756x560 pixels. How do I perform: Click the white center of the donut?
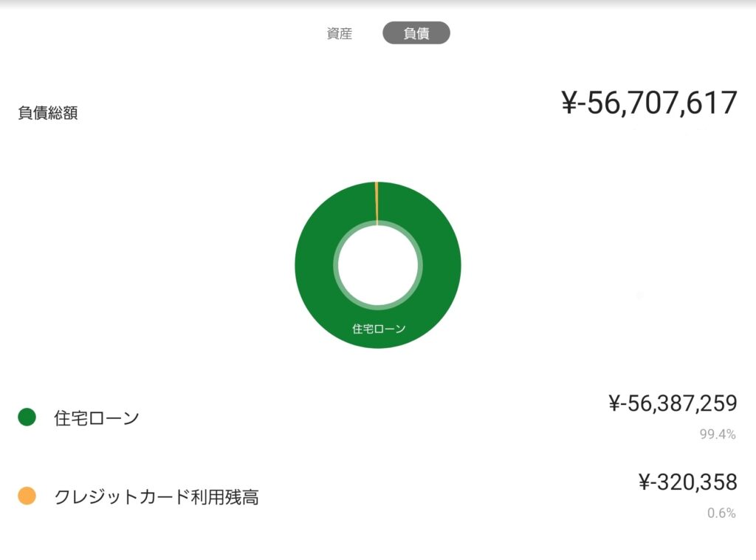pyautogui.click(x=377, y=264)
